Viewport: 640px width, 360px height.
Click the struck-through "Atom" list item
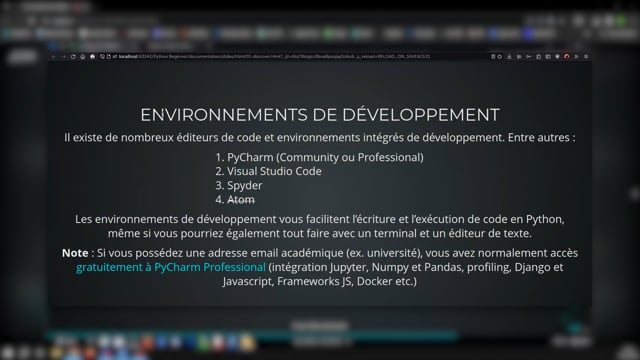(241, 200)
